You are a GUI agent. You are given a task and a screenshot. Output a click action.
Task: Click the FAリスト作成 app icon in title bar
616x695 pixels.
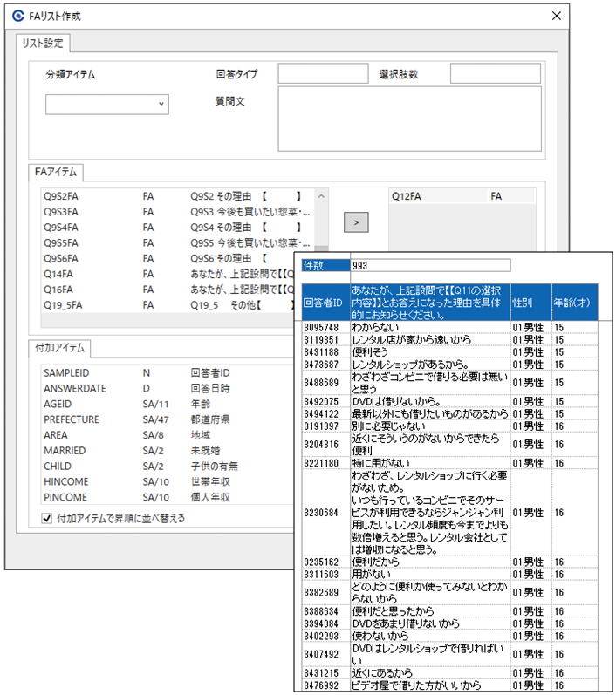[17, 16]
